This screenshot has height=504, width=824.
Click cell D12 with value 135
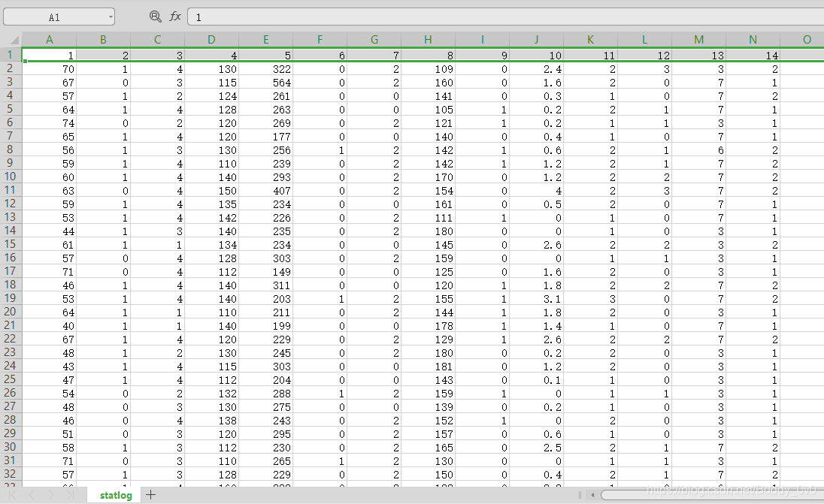tap(212, 204)
